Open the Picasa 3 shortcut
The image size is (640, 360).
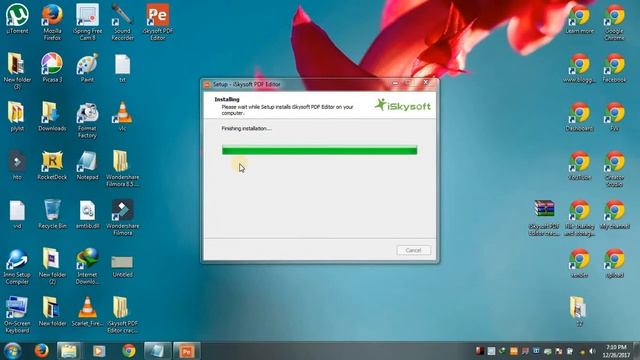(x=52, y=68)
